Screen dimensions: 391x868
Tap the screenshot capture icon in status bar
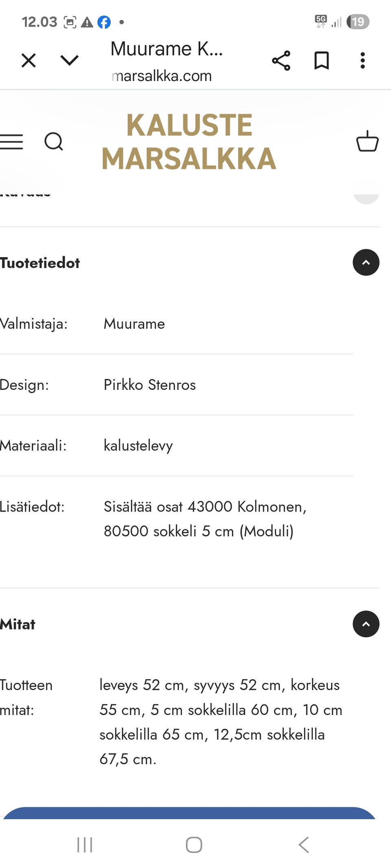point(70,22)
